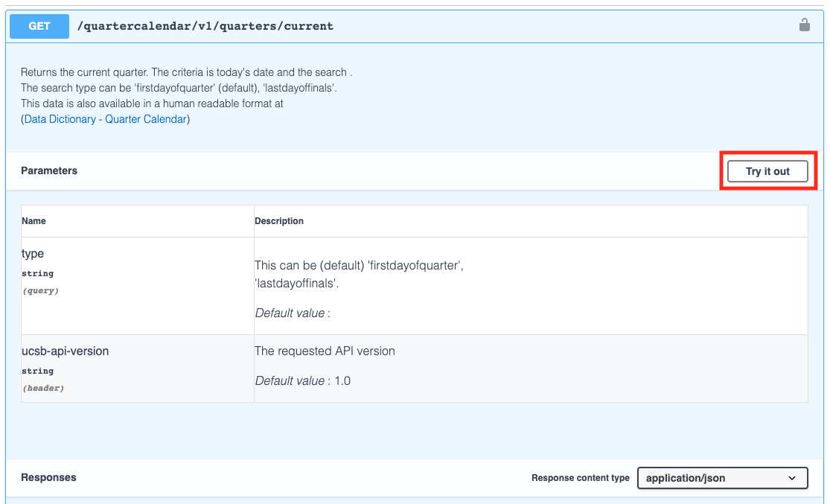Click the Description column header
The image size is (830, 504).
(279, 221)
